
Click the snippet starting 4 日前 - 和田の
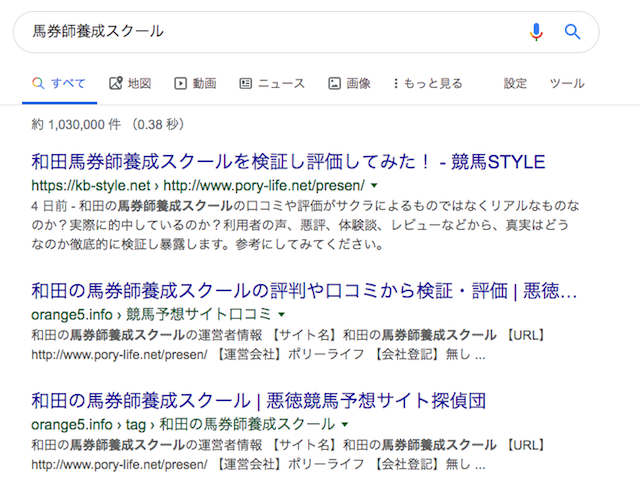pyautogui.click(x=305, y=225)
